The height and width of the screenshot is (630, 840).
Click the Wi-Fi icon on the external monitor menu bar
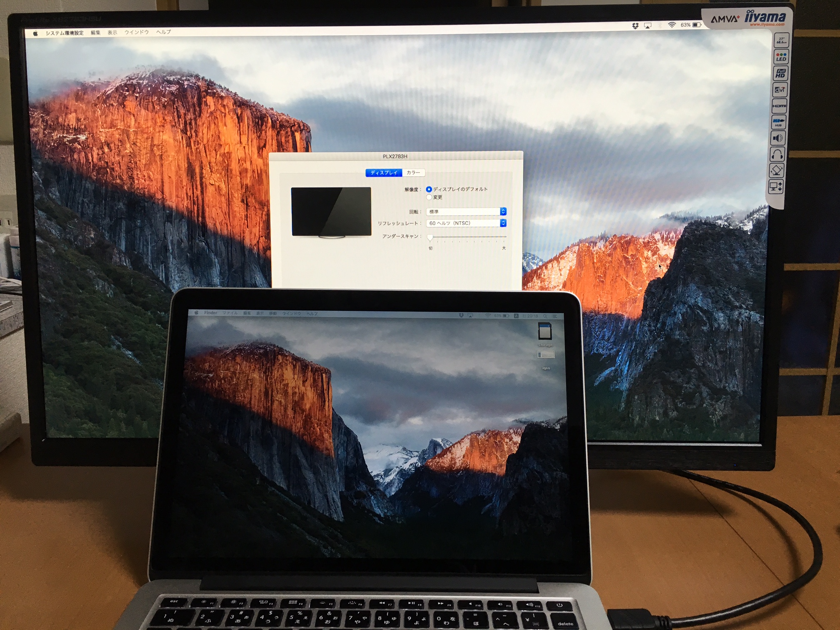pos(672,25)
